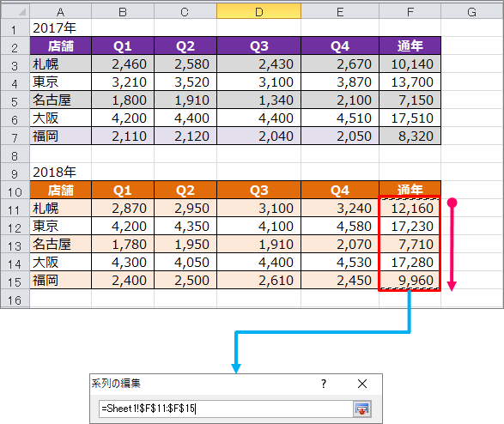Click cell with value 2,460
The image size is (504, 424).
click(x=123, y=64)
